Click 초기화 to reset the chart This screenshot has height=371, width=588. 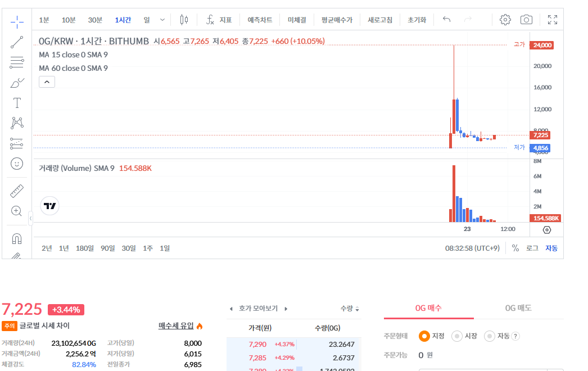coord(417,20)
